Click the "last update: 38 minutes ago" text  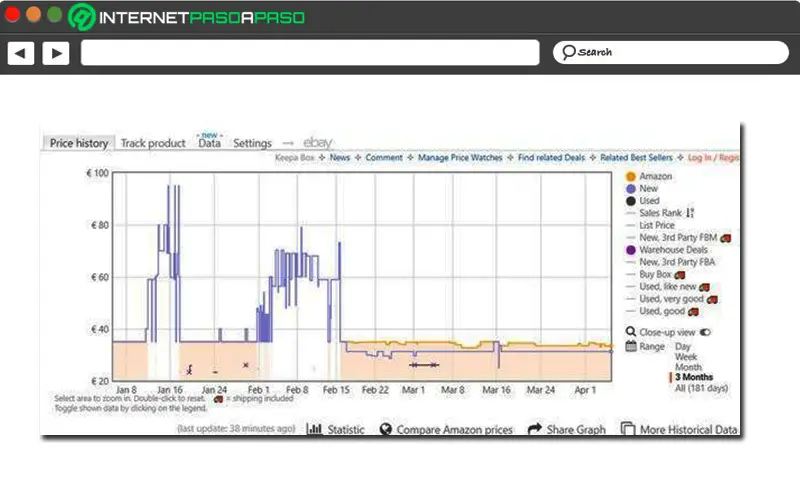236,429
